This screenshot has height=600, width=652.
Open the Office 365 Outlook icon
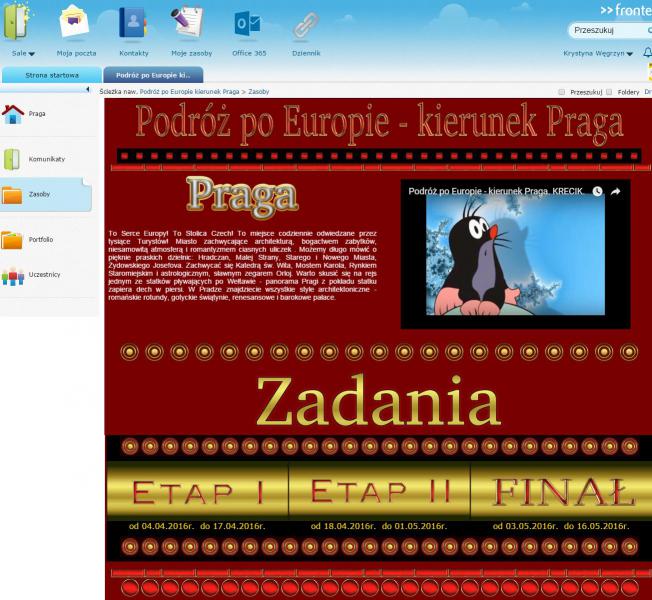click(248, 24)
